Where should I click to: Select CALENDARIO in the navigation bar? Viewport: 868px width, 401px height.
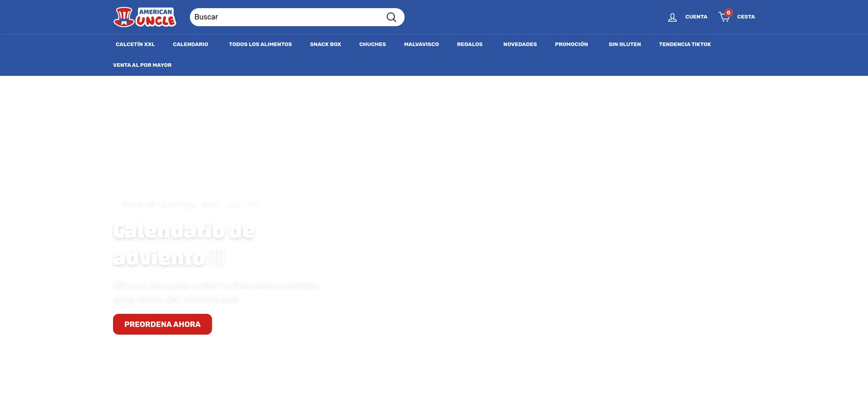190,44
